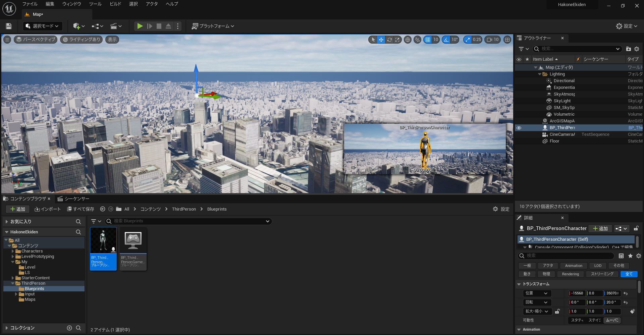644x335 pixels.
Task: Open play mode options (three dots)
Action: point(178,26)
